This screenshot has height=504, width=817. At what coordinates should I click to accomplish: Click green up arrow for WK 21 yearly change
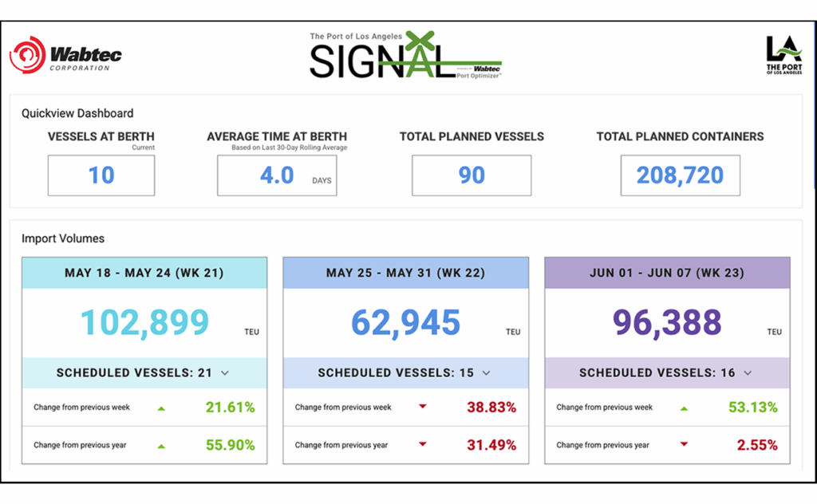(161, 446)
